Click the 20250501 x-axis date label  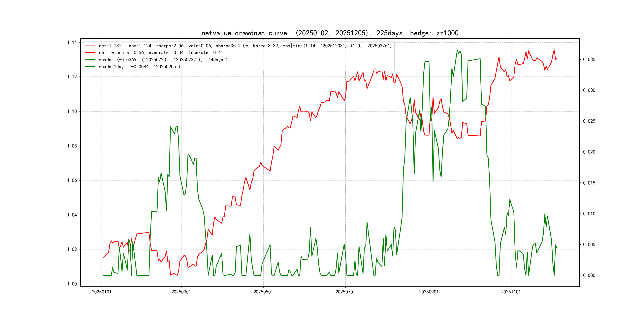(263, 292)
